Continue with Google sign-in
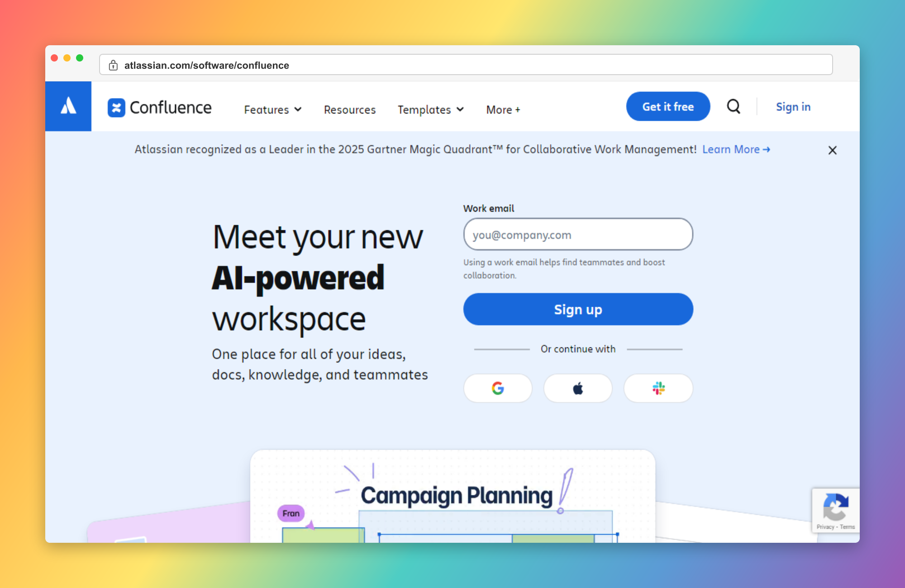Viewport: 905px width, 588px height. 498,388
